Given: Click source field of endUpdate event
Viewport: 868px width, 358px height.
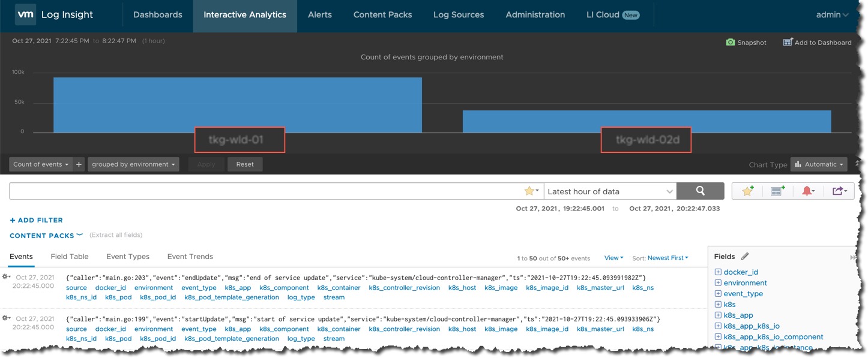Looking at the screenshot, I should tap(76, 288).
